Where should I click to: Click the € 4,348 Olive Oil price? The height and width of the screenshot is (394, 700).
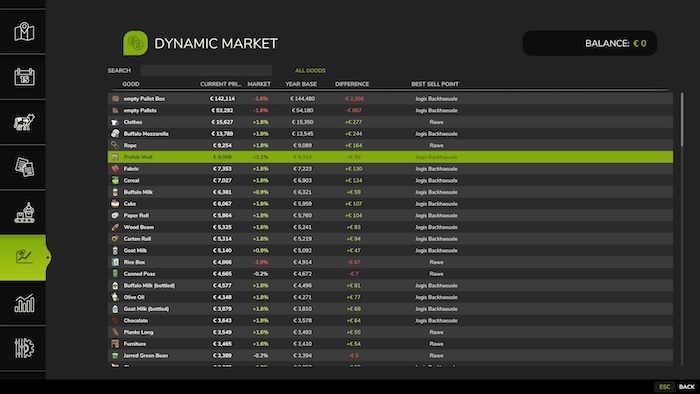click(x=222, y=297)
